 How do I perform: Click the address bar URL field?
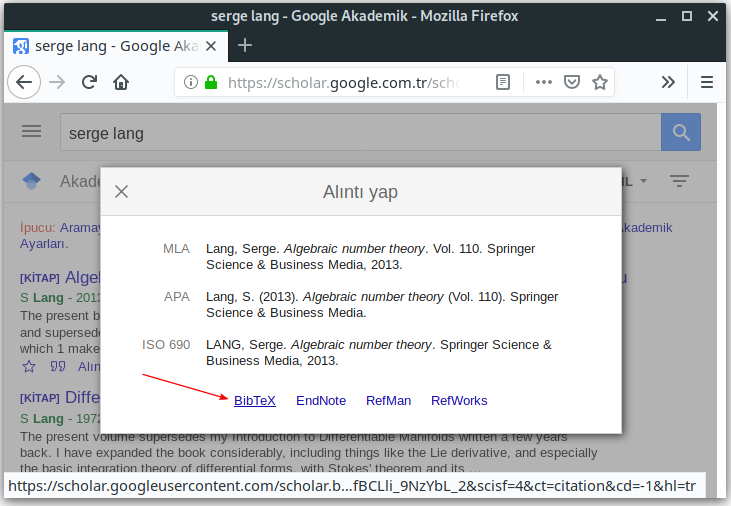pyautogui.click(x=343, y=83)
